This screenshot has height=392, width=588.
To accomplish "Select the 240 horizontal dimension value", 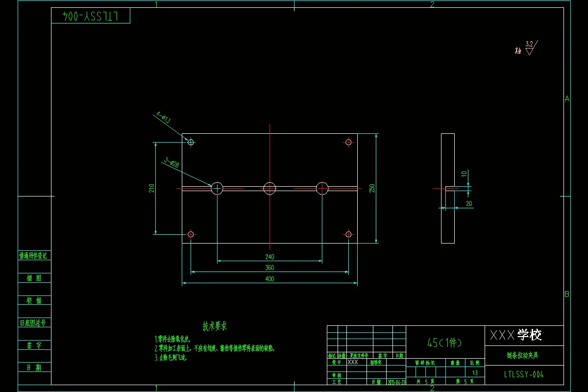I will 270,257.
